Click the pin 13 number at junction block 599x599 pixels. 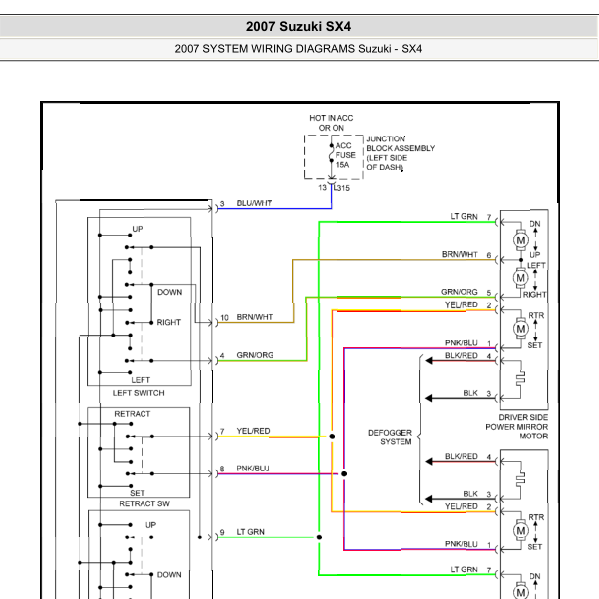pos(322,188)
